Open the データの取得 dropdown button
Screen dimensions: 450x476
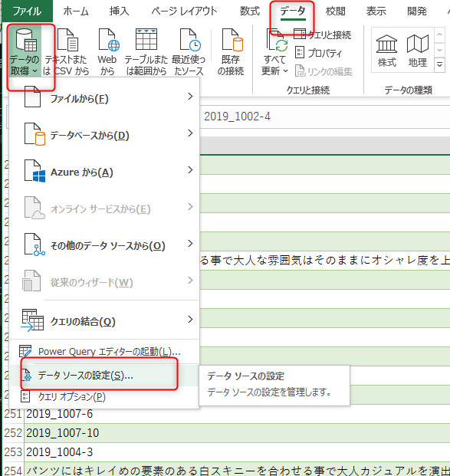coord(25,51)
